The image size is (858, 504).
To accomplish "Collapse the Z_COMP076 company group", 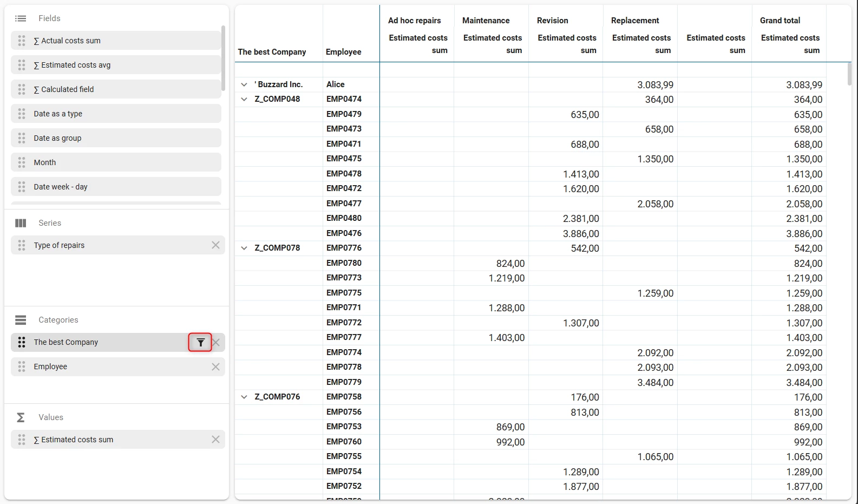I will (x=244, y=397).
